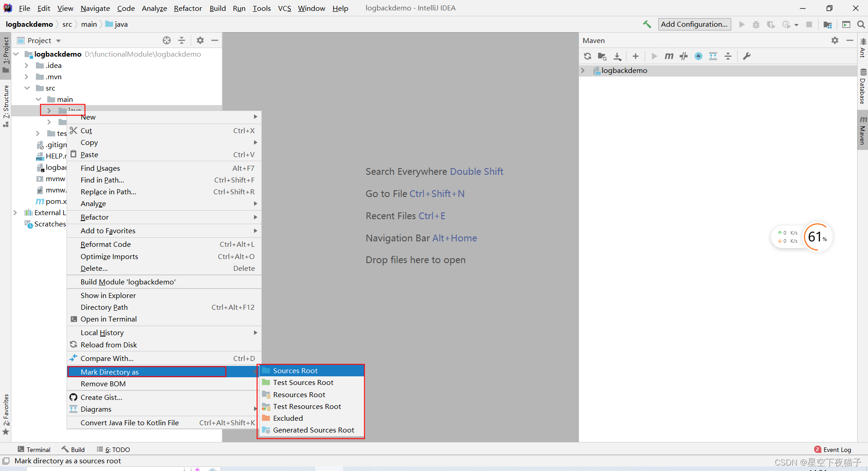Open the Database side tab

[863, 87]
